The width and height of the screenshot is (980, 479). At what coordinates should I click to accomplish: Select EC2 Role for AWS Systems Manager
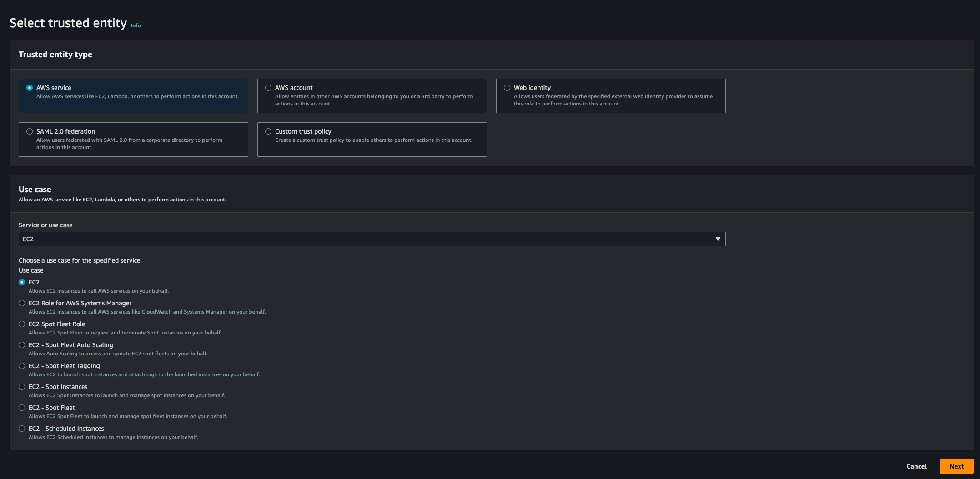coord(22,303)
